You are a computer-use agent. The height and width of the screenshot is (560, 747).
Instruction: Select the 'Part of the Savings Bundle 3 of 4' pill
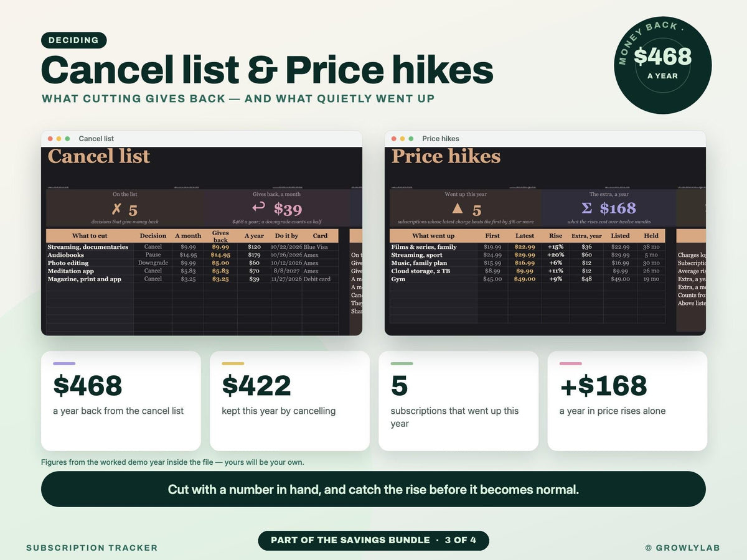374,540
